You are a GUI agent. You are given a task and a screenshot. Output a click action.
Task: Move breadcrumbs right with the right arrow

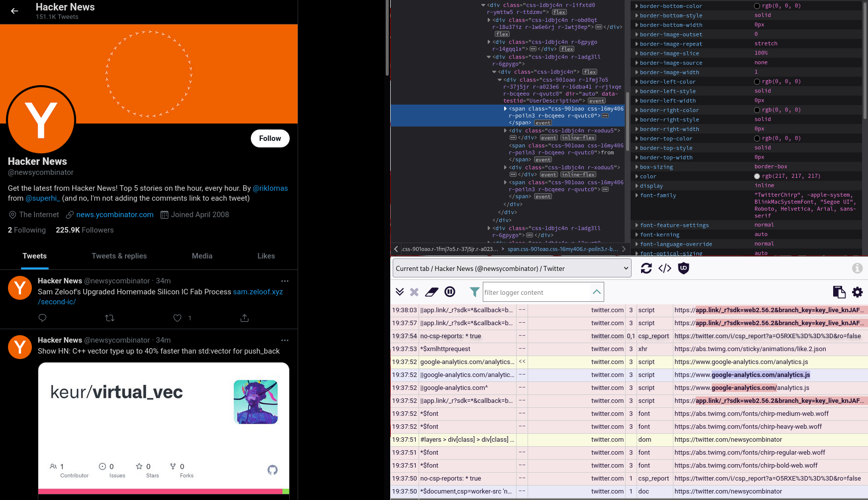pos(624,249)
